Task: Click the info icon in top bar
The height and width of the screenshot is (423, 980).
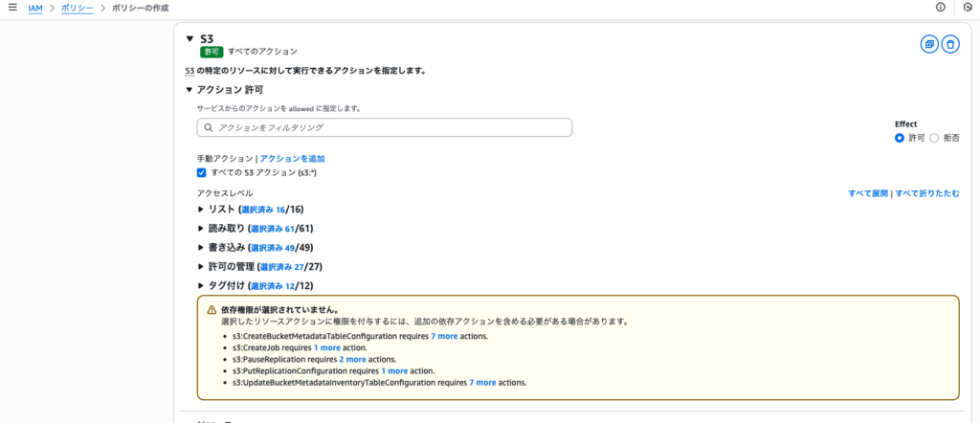Action: click(940, 8)
